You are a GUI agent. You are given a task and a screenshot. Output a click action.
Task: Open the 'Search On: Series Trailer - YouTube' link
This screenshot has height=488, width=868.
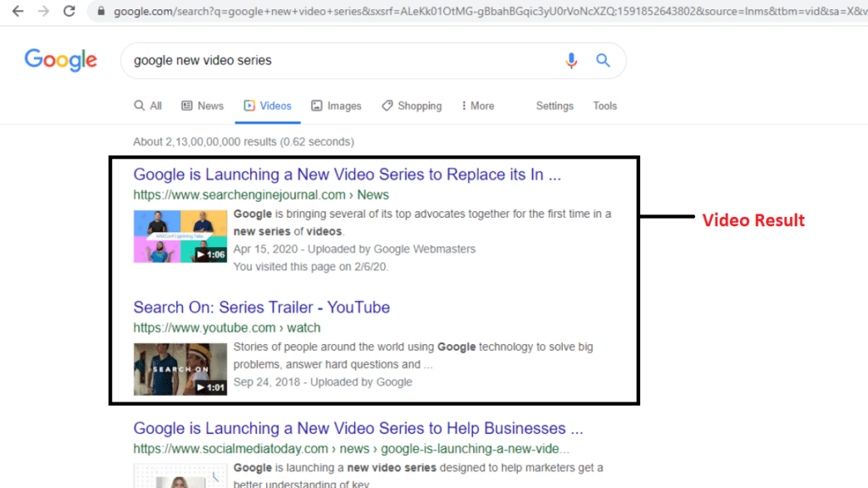(262, 307)
